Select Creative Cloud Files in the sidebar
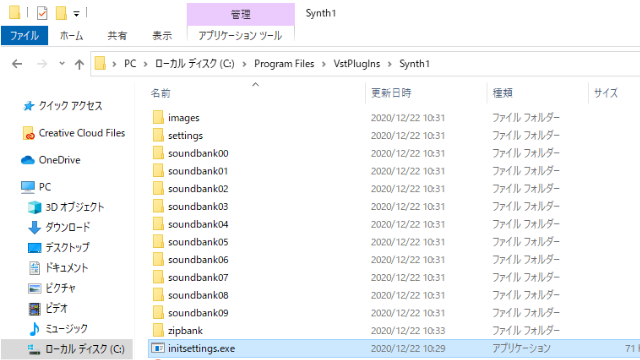Image resolution: width=640 pixels, height=360 pixels. (x=82, y=133)
